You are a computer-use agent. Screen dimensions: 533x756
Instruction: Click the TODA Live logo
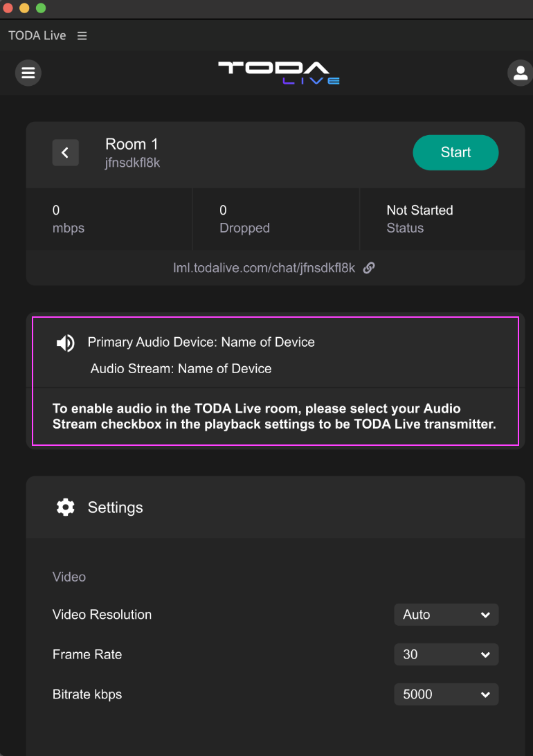tap(279, 73)
